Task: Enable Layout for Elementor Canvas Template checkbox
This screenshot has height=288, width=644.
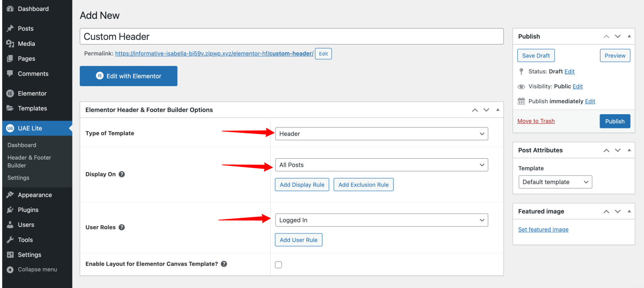Action: click(x=278, y=264)
